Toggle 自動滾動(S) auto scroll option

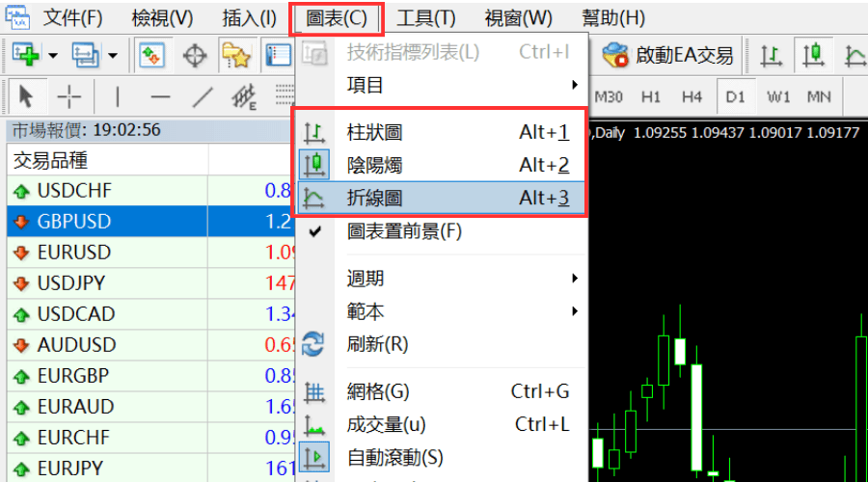point(394,456)
